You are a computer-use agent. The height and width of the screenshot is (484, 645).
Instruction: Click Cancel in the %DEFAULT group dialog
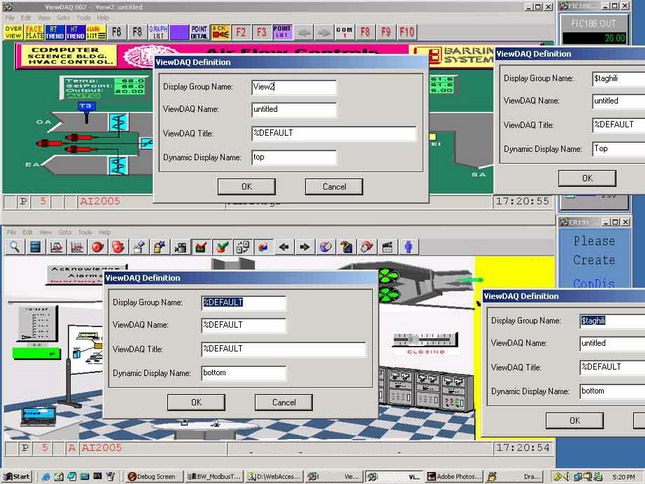click(x=284, y=402)
